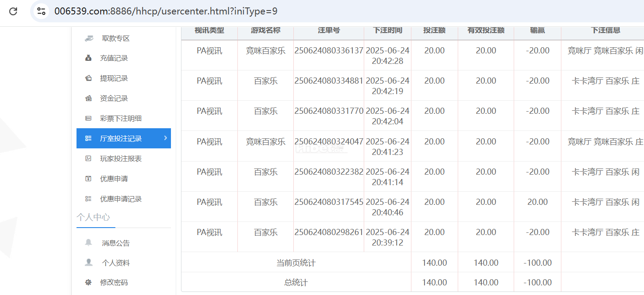Click the 取款专区 withdrawal icon
This screenshot has width=644, height=295.
coord(89,38)
